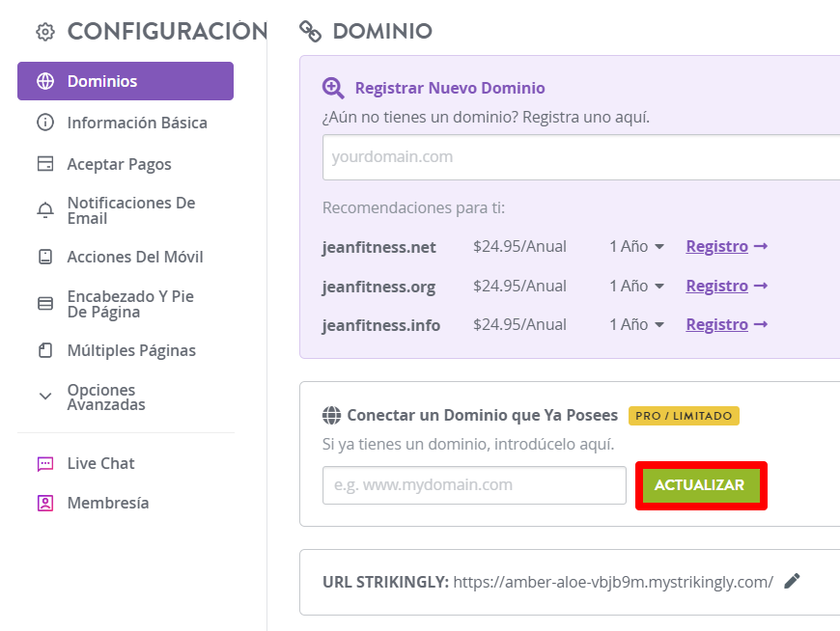
Task: Click the pencil icon beside Strikingly URL
Action: coord(792,581)
